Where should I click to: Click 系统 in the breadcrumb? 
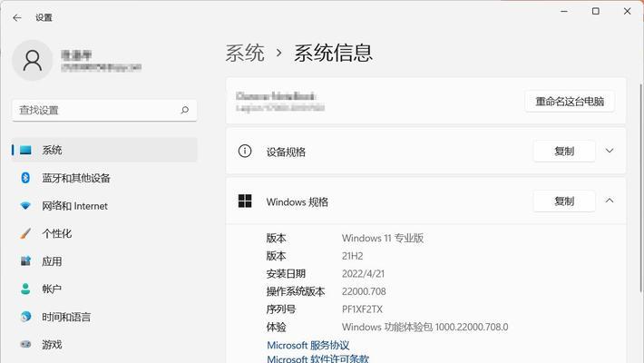click(x=245, y=53)
